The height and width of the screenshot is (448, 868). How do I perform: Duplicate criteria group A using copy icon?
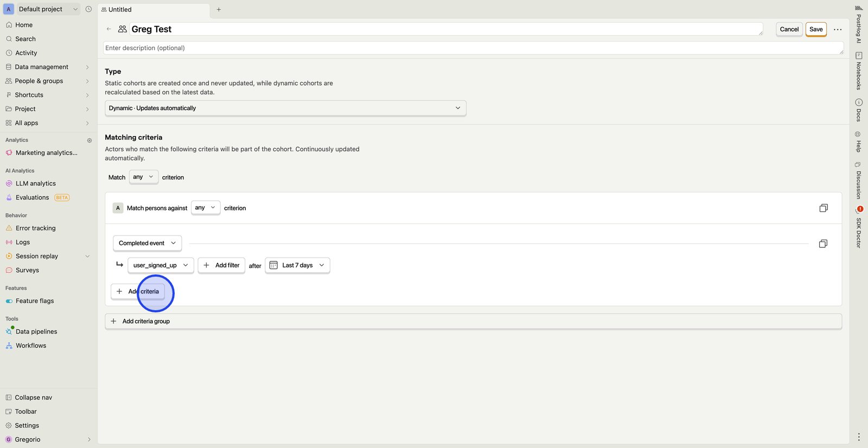click(x=823, y=208)
